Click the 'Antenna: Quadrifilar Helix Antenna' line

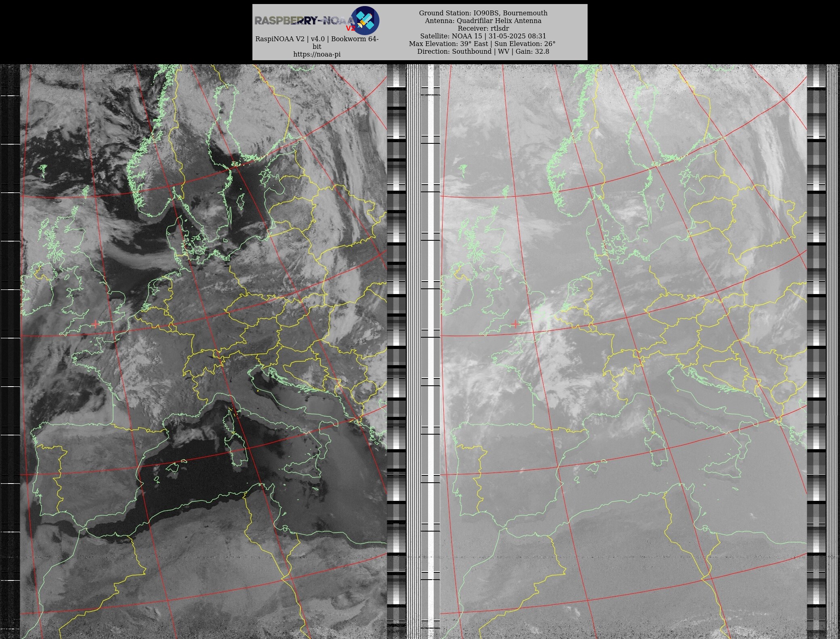point(483,21)
